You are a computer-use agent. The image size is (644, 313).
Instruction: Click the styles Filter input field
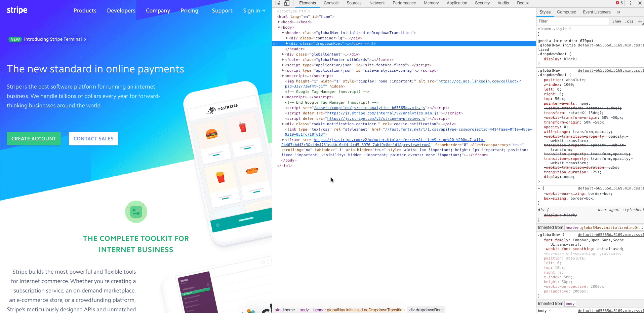tap(573, 21)
